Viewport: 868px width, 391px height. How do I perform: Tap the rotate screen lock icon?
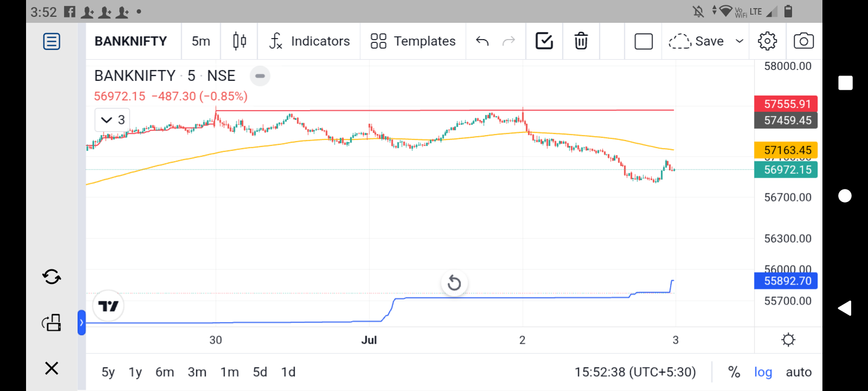pos(52,323)
